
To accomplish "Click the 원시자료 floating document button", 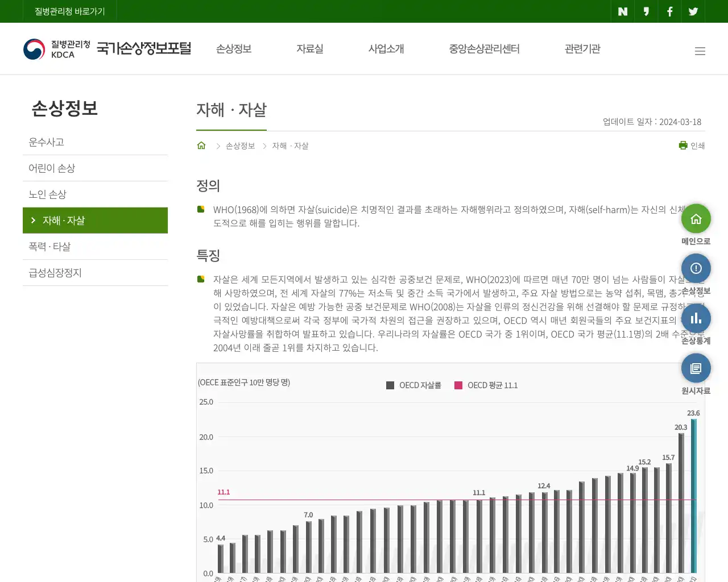I will click(x=696, y=368).
